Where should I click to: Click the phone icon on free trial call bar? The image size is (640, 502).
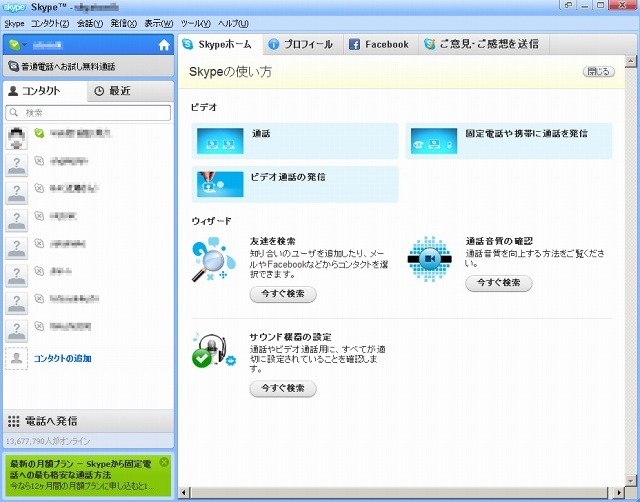pos(13,66)
